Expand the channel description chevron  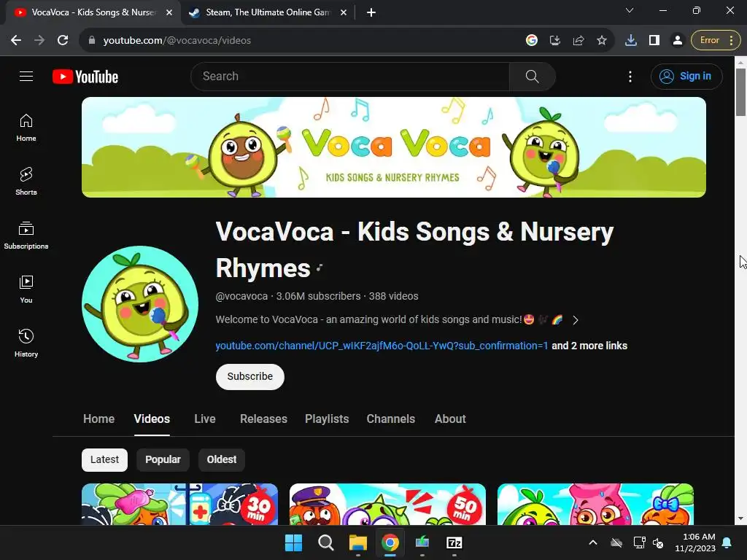pyautogui.click(x=576, y=320)
